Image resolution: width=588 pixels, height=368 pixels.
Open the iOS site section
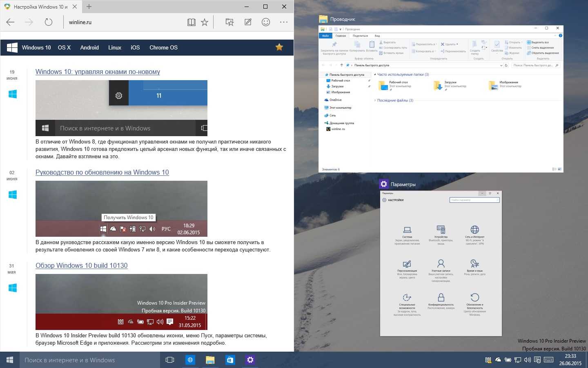tap(135, 47)
